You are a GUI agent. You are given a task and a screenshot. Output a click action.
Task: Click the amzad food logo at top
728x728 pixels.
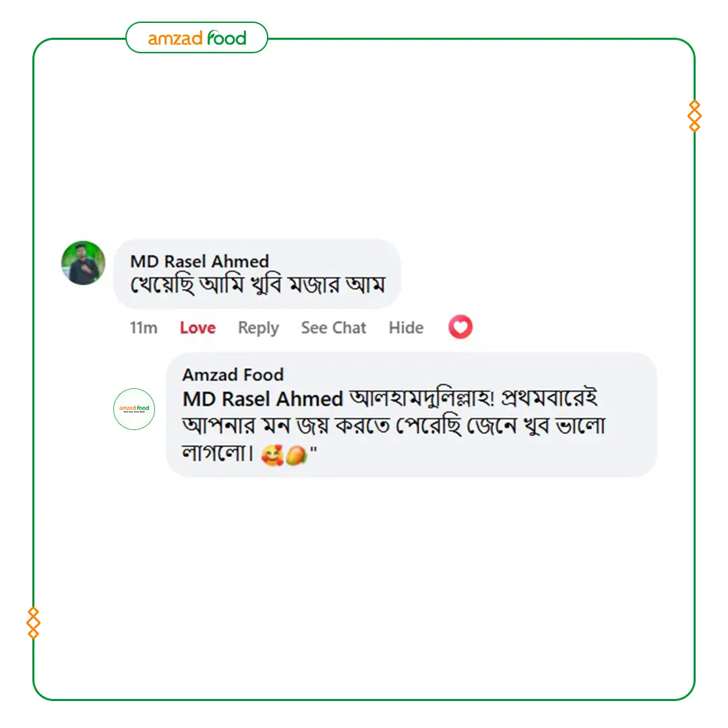click(x=197, y=38)
